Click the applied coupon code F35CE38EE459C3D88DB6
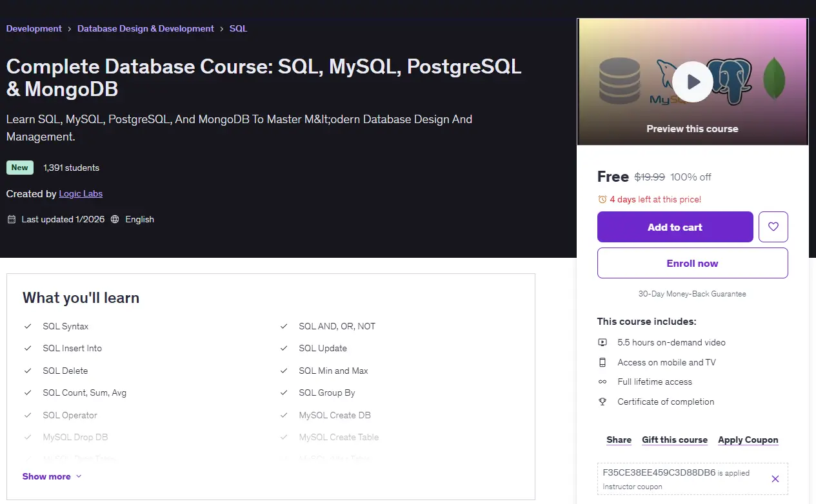The height and width of the screenshot is (504, 816). [x=659, y=472]
